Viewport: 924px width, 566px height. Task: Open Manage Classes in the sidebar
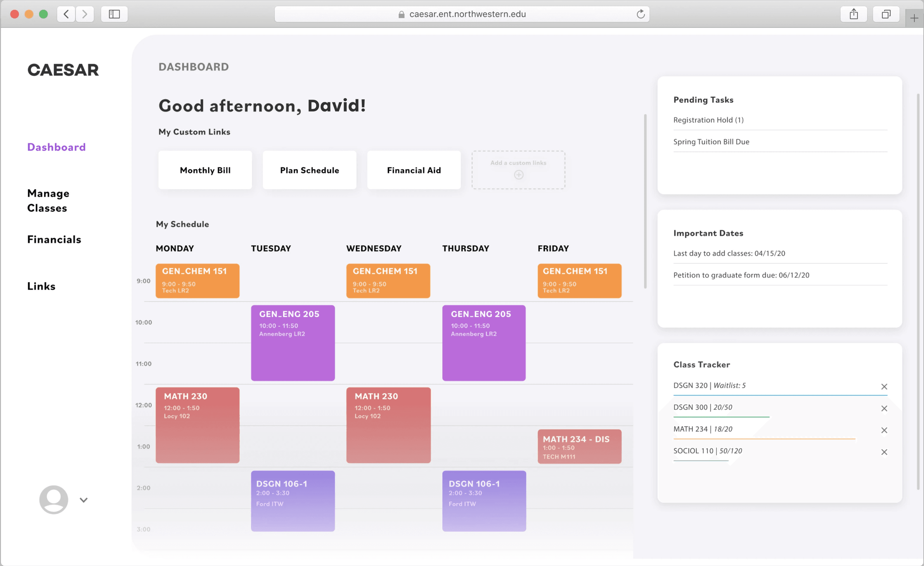[48, 200]
